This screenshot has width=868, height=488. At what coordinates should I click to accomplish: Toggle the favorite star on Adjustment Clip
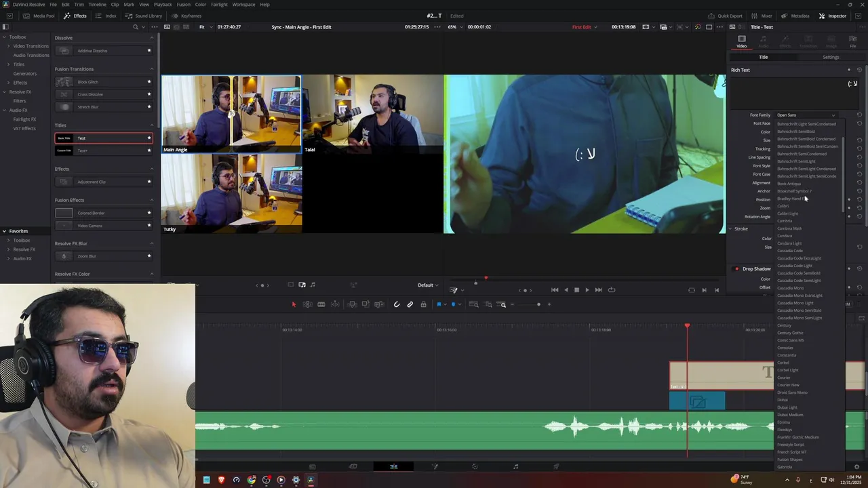(x=149, y=182)
